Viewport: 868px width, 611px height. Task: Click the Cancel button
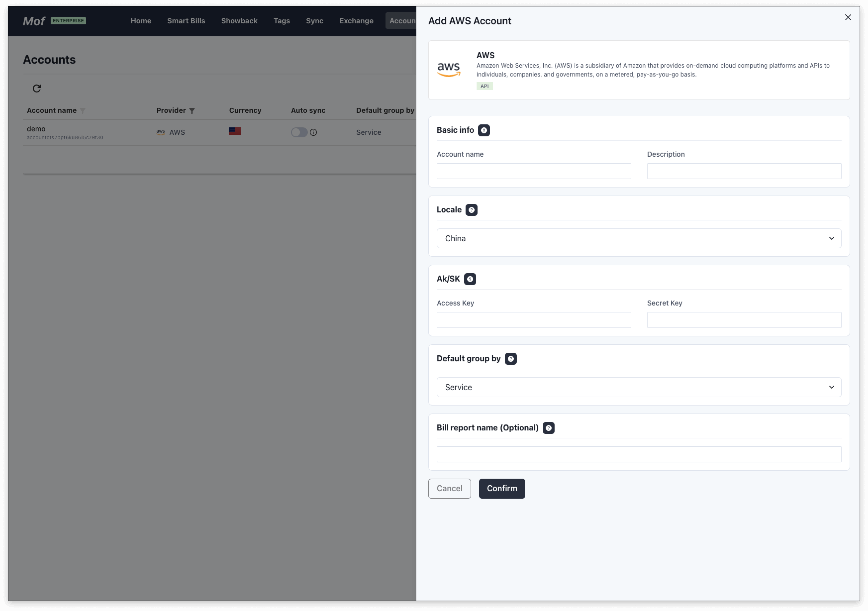(449, 488)
